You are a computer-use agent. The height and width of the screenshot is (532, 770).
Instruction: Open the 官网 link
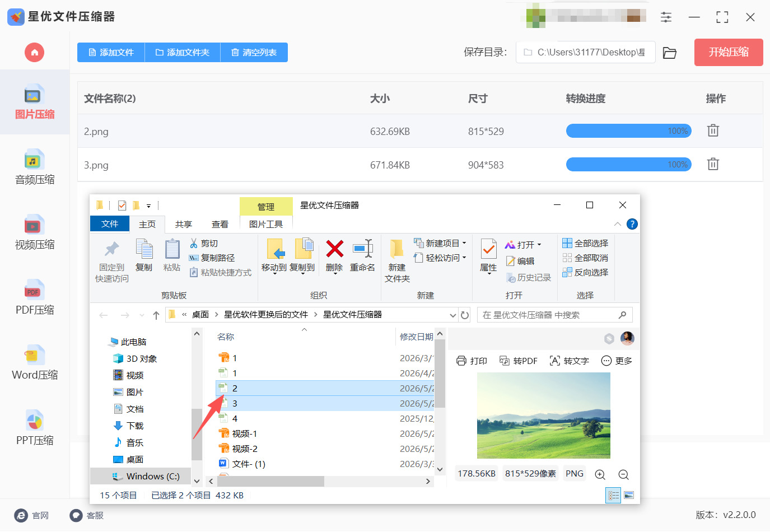coord(32,516)
